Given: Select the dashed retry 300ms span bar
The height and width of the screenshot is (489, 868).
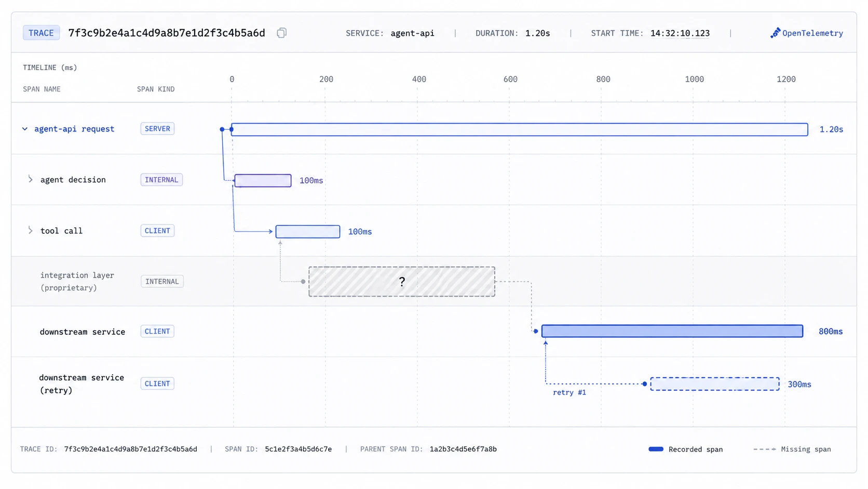Looking at the screenshot, I should click(715, 384).
